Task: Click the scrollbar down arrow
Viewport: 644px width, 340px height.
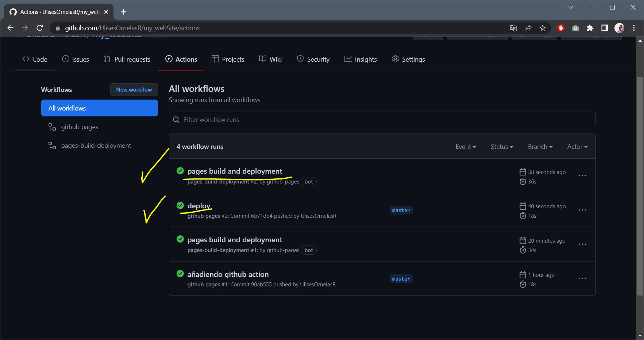Action: [640, 336]
